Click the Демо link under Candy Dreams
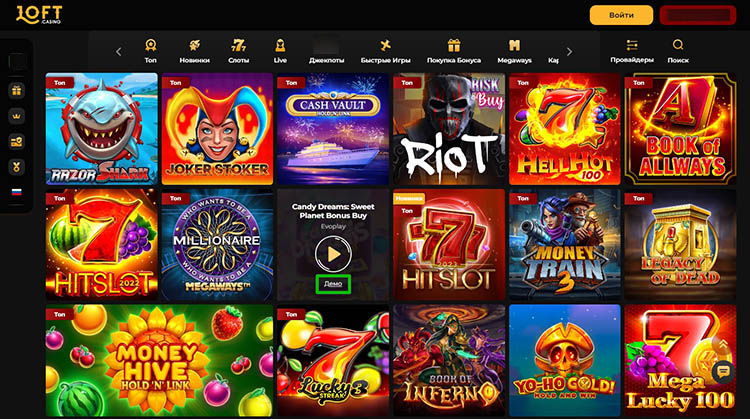 [333, 284]
